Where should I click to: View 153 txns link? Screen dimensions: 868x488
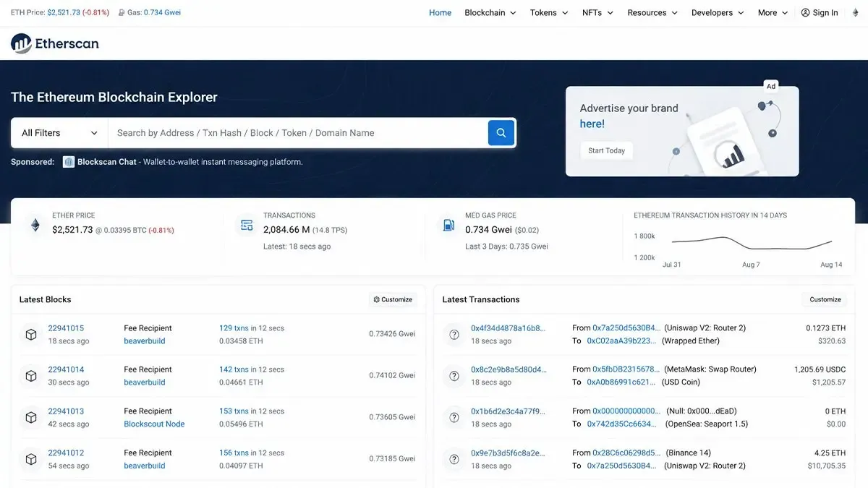[x=234, y=411]
